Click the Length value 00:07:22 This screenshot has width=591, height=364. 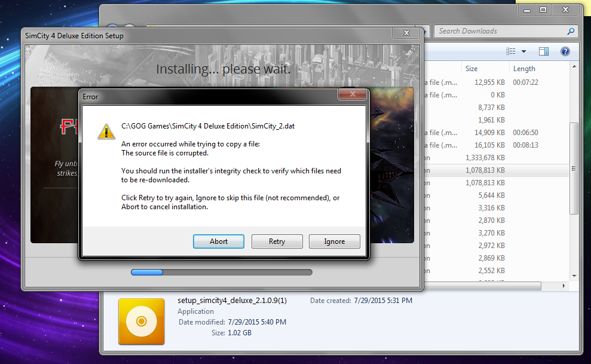[x=525, y=82]
